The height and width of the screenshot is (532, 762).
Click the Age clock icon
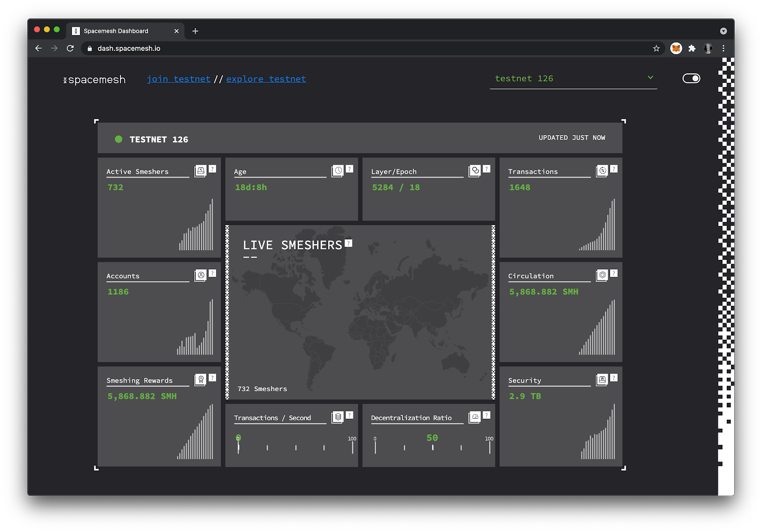click(x=338, y=171)
